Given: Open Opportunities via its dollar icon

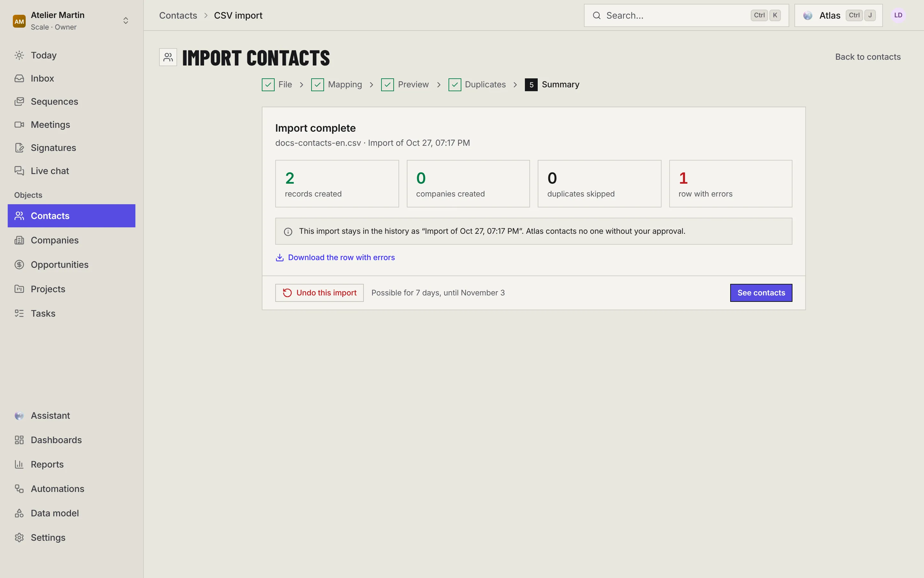Looking at the screenshot, I should click(x=19, y=265).
